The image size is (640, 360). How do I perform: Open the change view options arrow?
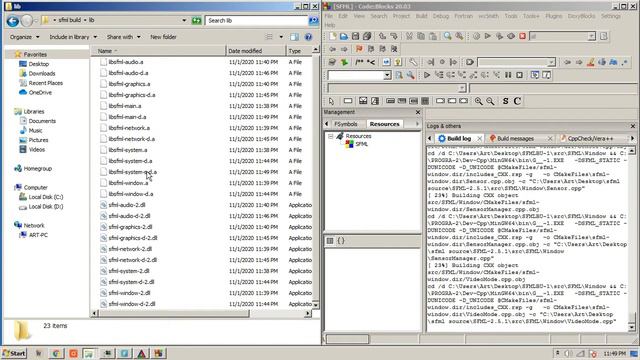tap(281, 37)
